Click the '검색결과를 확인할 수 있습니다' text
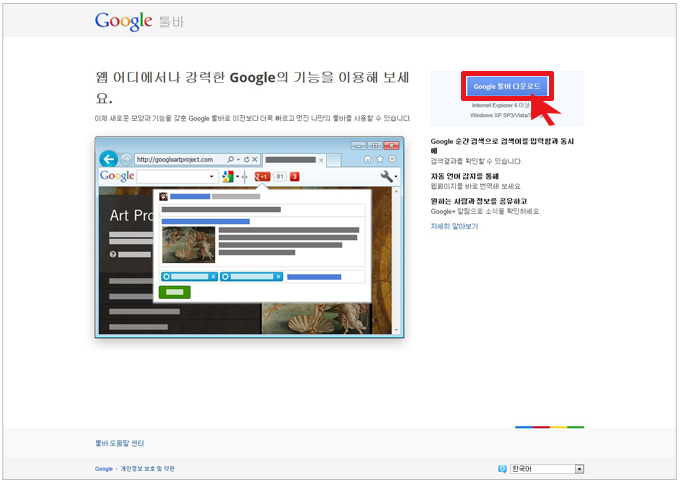 click(x=476, y=161)
